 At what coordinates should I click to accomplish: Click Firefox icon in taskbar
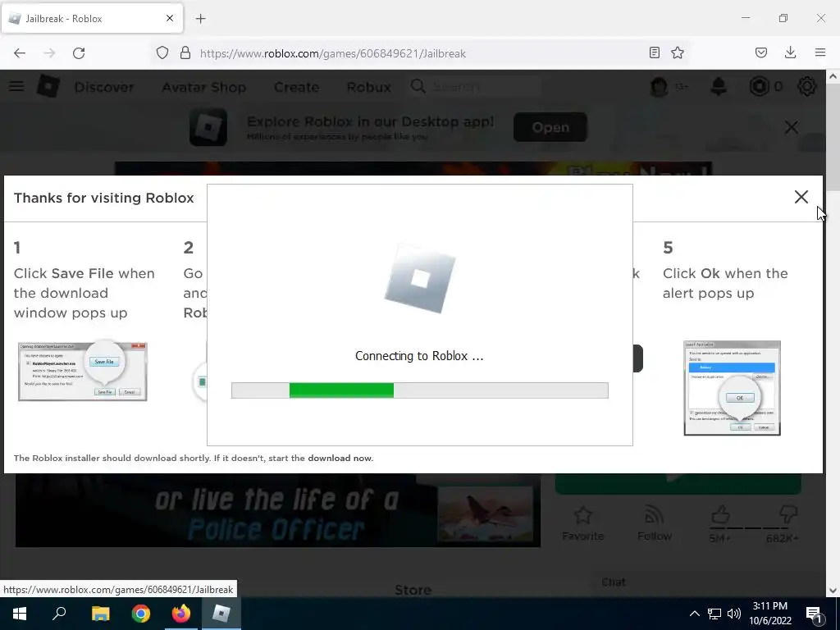click(x=181, y=614)
